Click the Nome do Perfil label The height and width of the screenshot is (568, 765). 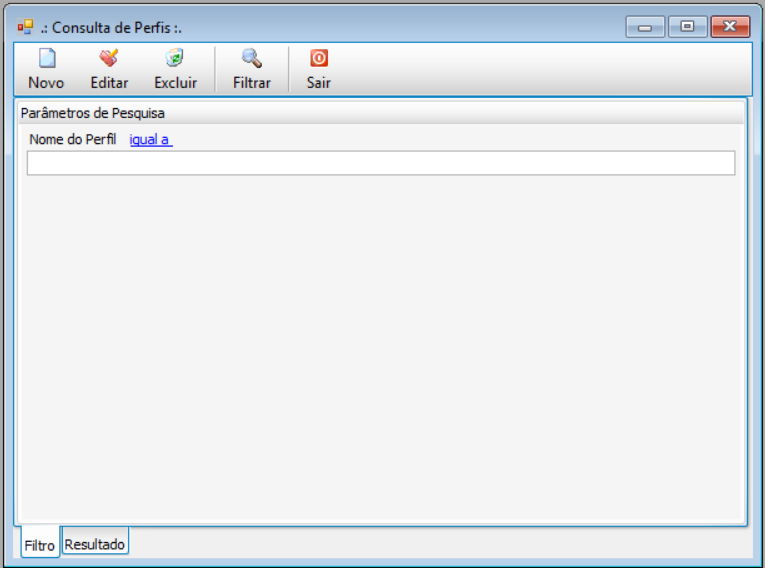tap(73, 140)
